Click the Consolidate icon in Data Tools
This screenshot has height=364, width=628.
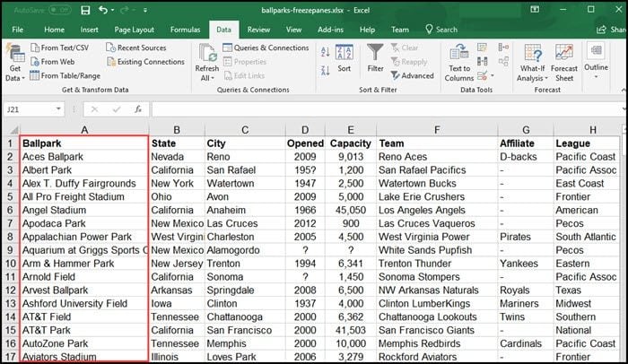(x=503, y=48)
